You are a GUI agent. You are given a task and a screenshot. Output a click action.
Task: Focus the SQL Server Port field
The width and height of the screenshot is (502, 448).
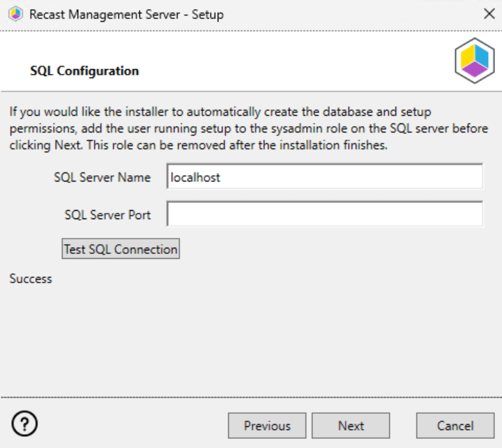pos(325,214)
